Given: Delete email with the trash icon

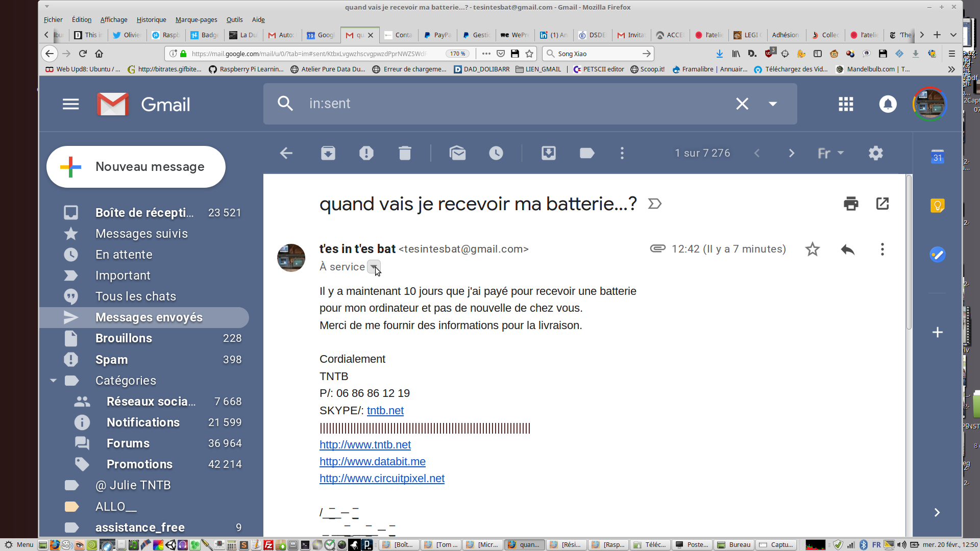Looking at the screenshot, I should (x=405, y=153).
